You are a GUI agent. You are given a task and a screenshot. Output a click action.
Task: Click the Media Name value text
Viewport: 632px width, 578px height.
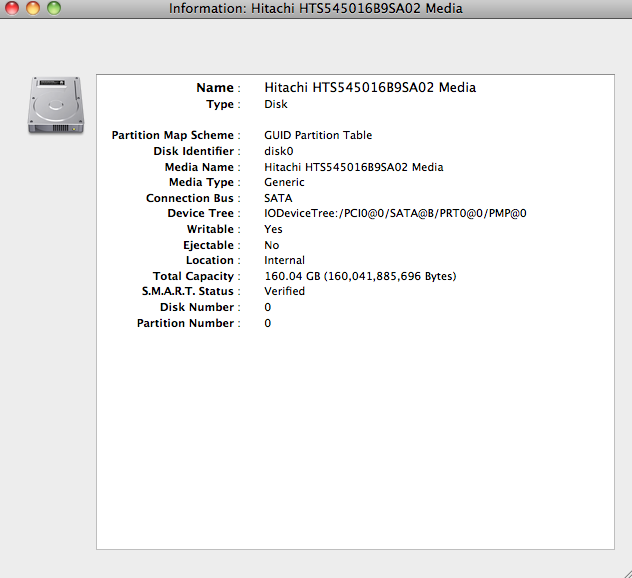coord(353,167)
